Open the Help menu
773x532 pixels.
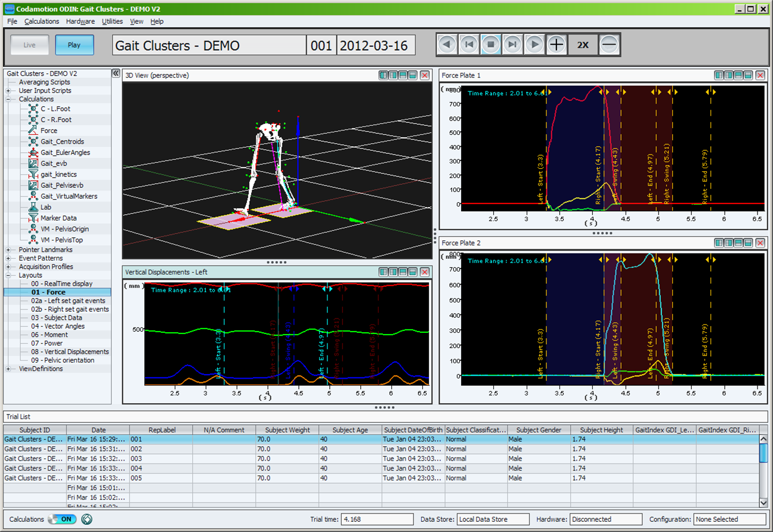pos(157,21)
